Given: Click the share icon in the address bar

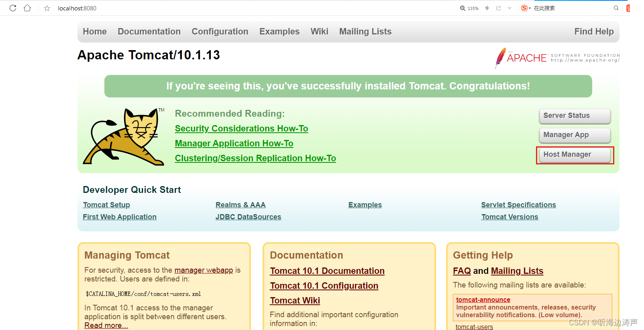Looking at the screenshot, I should coord(498,8).
